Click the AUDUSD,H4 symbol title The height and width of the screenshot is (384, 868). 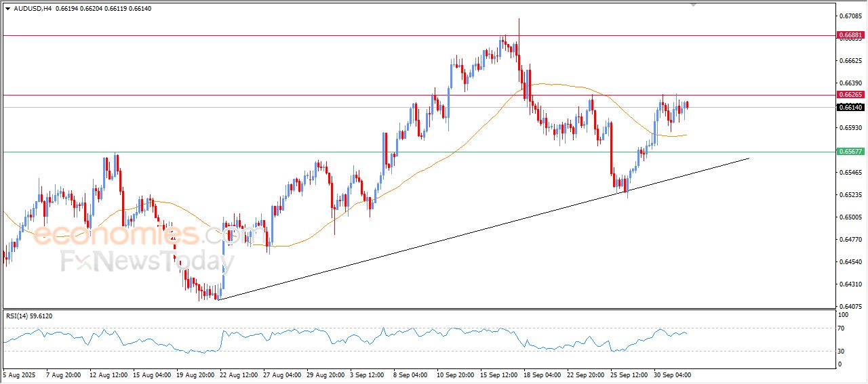33,8
